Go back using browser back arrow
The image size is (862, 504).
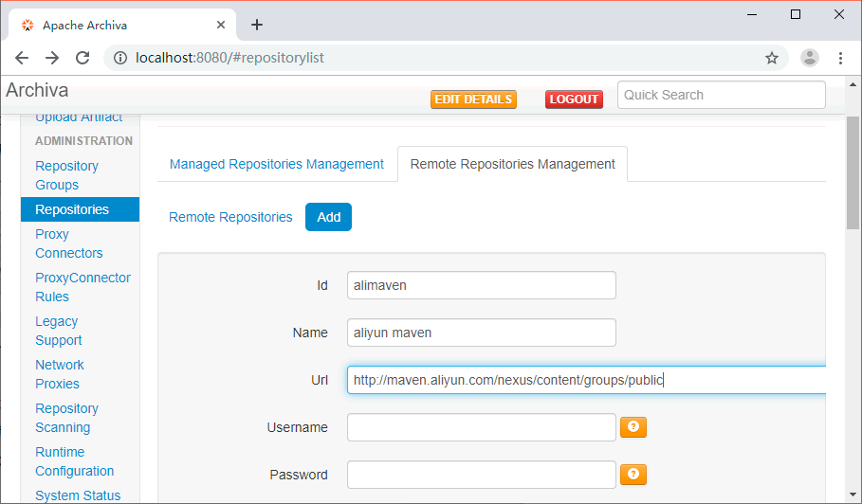click(22, 58)
